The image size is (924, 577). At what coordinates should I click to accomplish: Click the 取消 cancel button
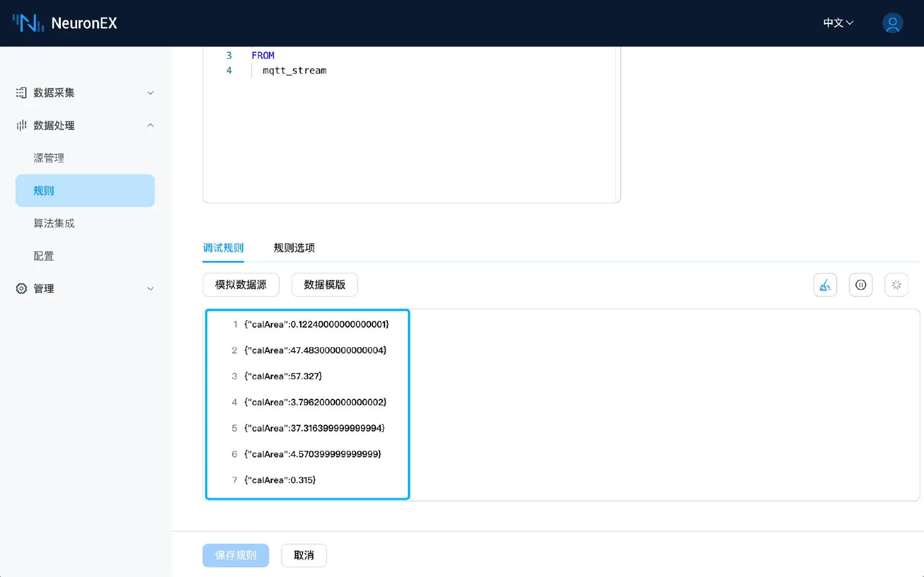(304, 555)
